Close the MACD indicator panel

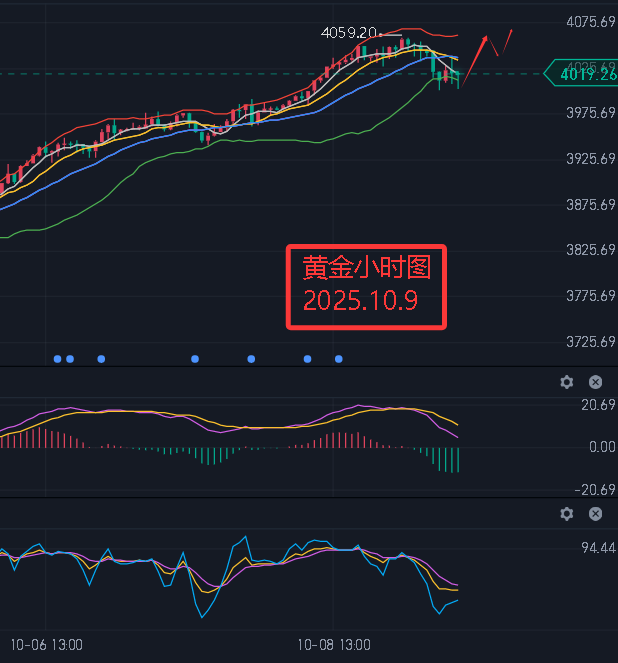(595, 382)
